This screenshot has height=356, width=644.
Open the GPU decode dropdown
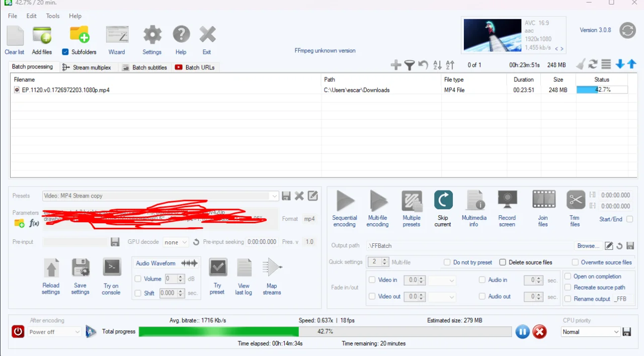pos(176,242)
